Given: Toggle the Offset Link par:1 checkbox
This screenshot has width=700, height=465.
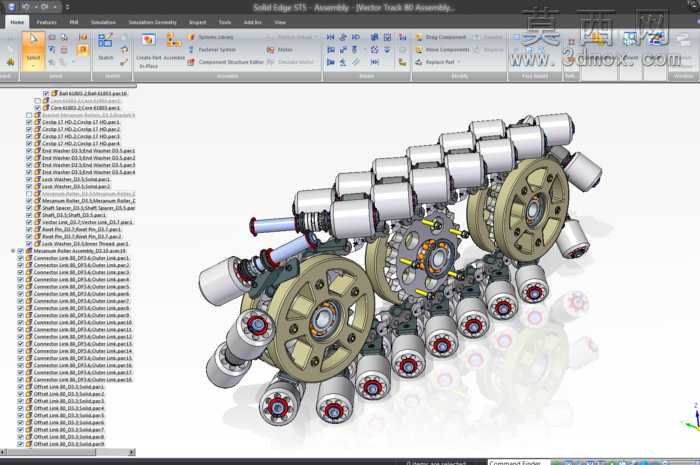Looking at the screenshot, I should pos(21,386).
